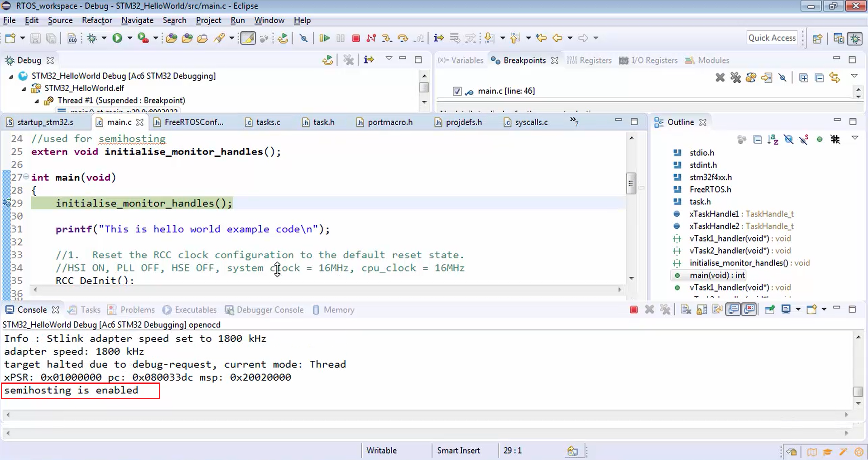This screenshot has height=460, width=868.
Task: Click the Skip All Breakpoints toolbar icon
Action: [x=303, y=38]
